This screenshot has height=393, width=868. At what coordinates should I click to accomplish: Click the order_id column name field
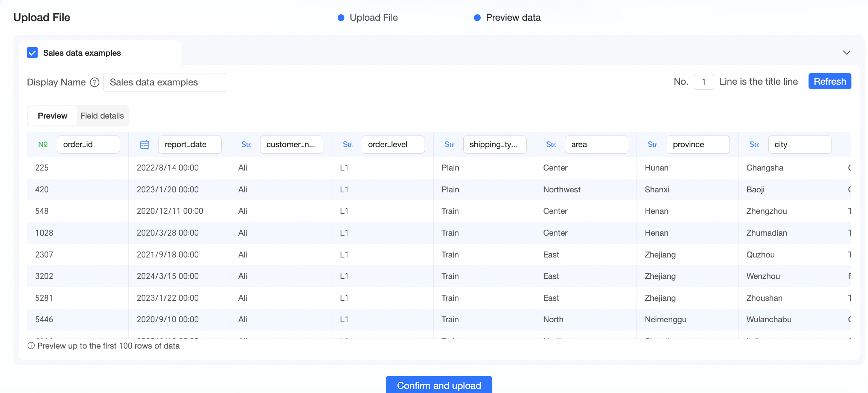[88, 145]
